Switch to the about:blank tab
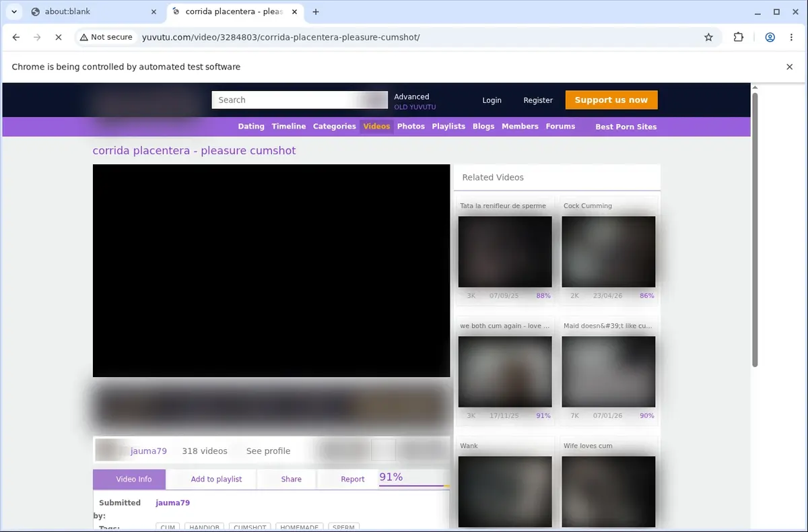This screenshot has width=808, height=532. coord(94,11)
